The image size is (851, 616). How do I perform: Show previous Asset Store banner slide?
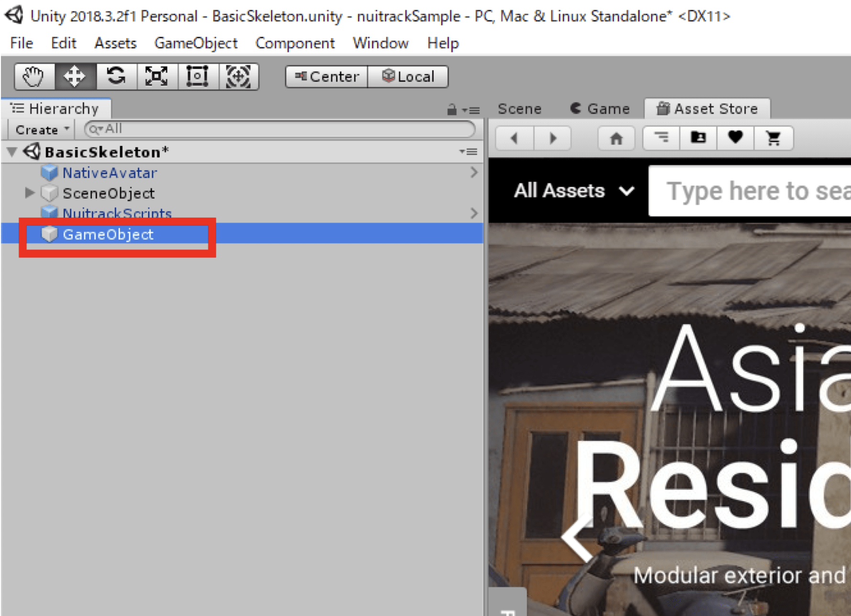(x=577, y=537)
